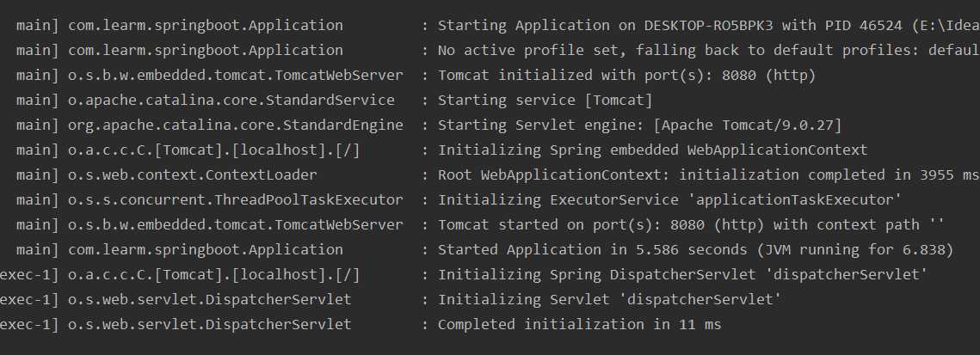Screen dimensions: 980x355
Task: Click 'Initializing Spring embedded WebApplicationContext' message
Action: [652, 150]
